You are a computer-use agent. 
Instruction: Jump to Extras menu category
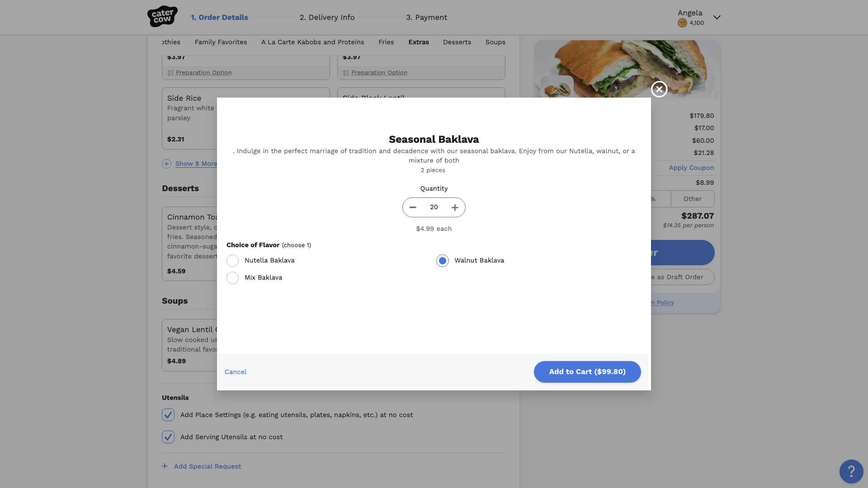click(419, 42)
